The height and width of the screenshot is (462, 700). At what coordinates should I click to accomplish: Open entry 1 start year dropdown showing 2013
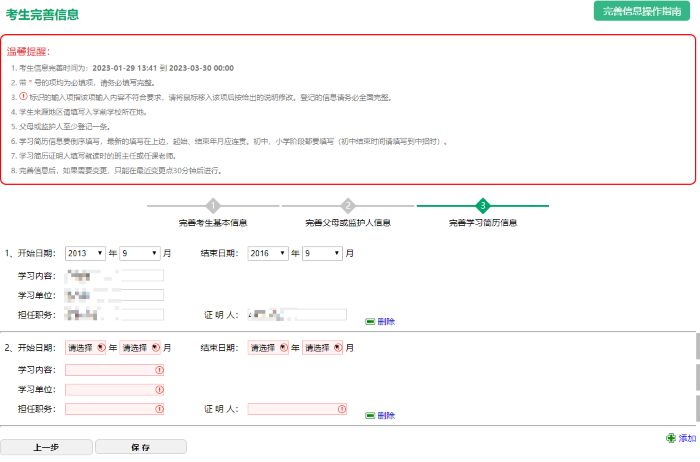(x=85, y=253)
